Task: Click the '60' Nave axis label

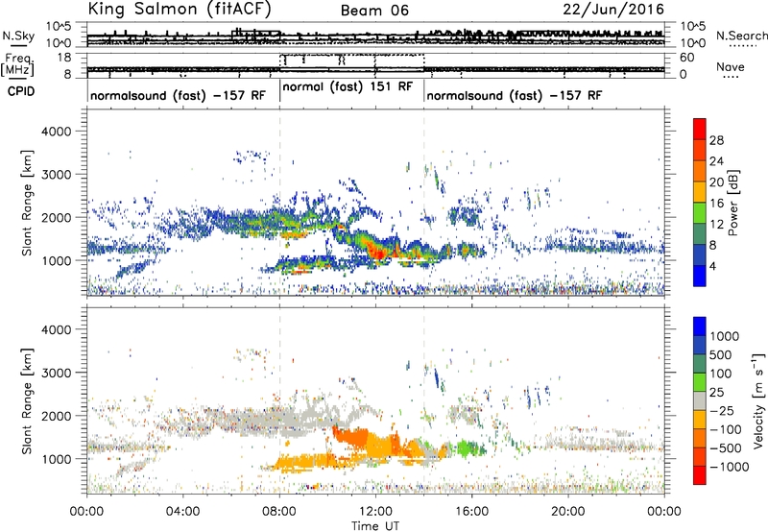Action: [687, 58]
